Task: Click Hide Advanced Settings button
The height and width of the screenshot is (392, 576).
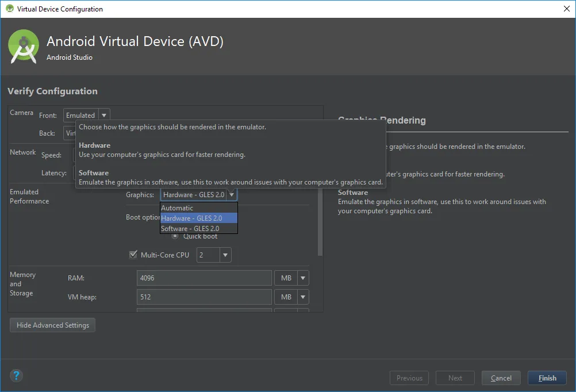Action: (52, 325)
